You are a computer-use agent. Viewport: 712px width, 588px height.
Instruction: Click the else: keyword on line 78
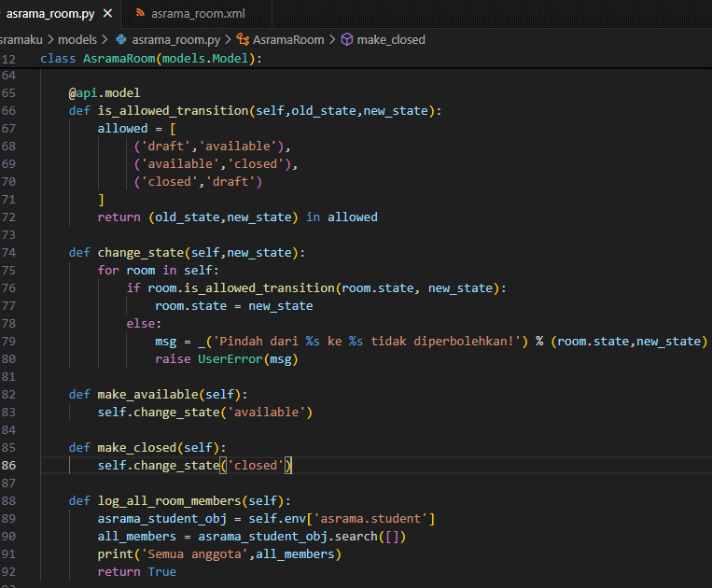tap(144, 323)
